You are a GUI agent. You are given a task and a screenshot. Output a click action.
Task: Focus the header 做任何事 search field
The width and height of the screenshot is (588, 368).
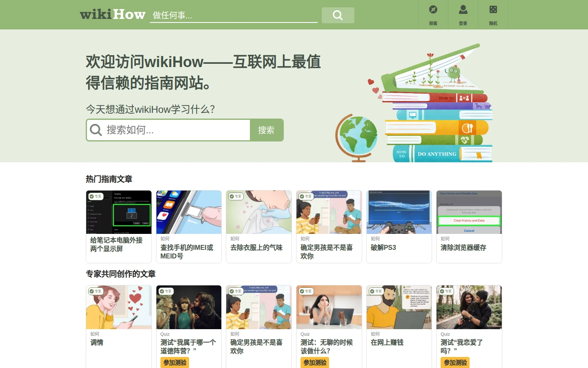tap(234, 15)
